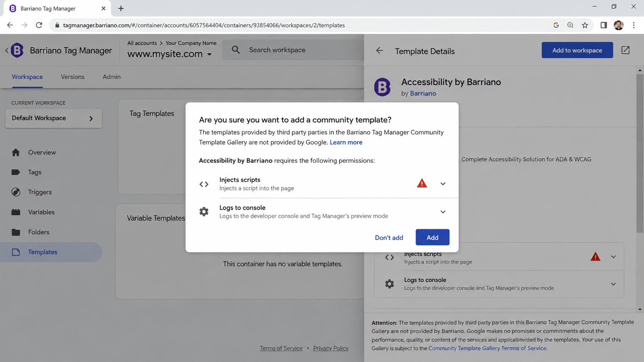Open the Default Workspace selector

tap(54, 118)
